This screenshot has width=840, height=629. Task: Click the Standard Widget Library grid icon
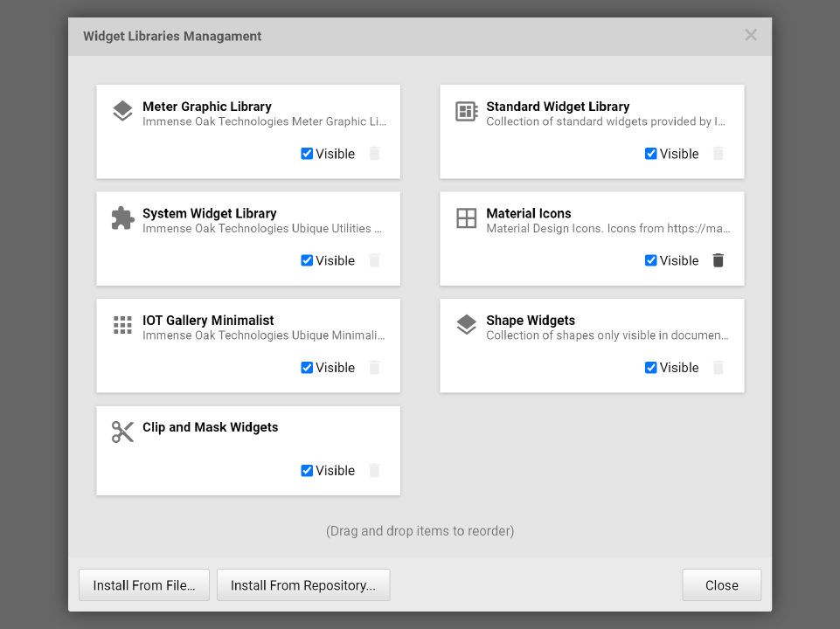pyautogui.click(x=466, y=111)
